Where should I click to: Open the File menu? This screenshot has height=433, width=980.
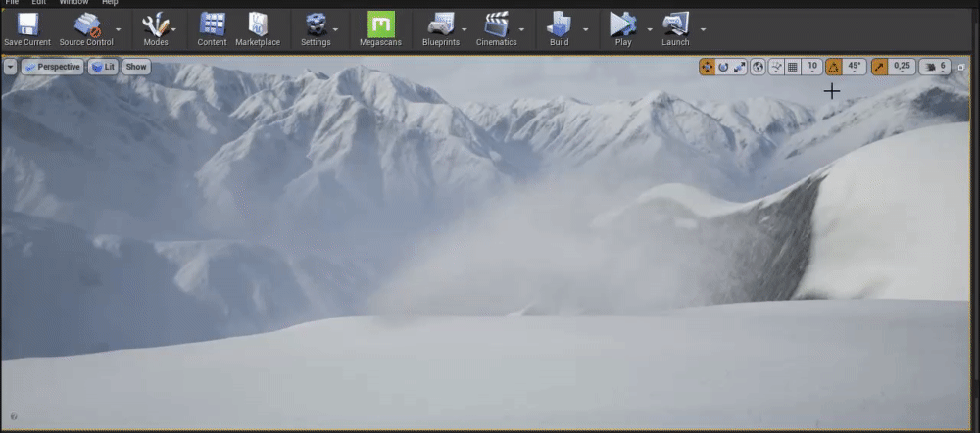click(12, 3)
